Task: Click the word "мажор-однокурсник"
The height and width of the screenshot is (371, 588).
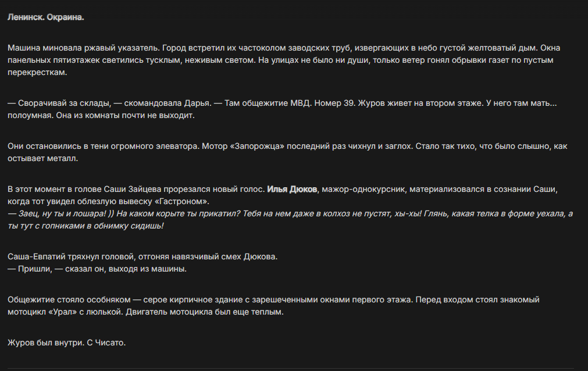Action: (364, 189)
